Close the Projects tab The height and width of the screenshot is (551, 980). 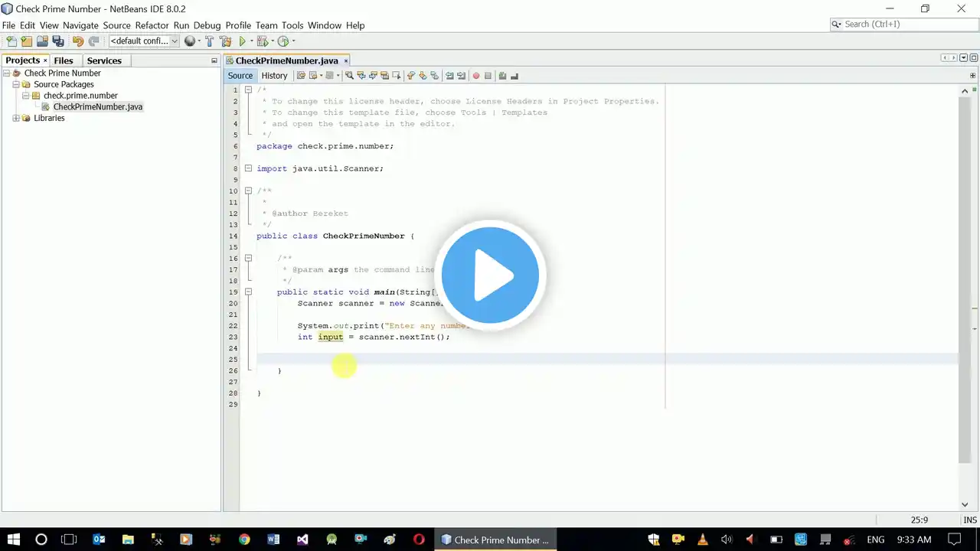point(45,60)
